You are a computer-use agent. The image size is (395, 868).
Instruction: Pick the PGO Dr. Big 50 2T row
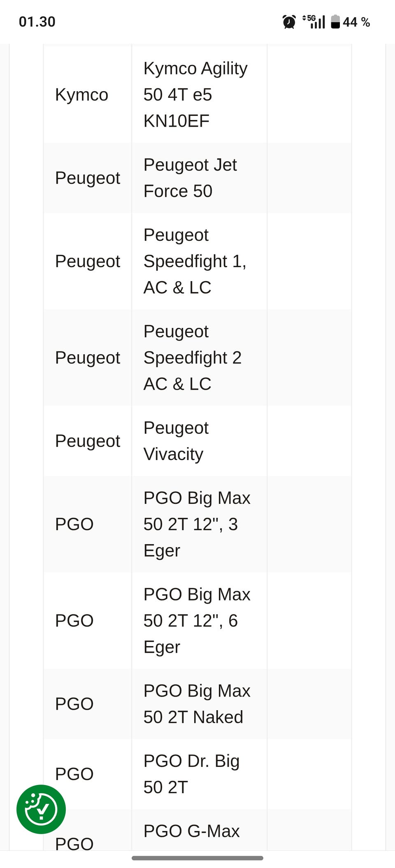pyautogui.click(x=191, y=774)
